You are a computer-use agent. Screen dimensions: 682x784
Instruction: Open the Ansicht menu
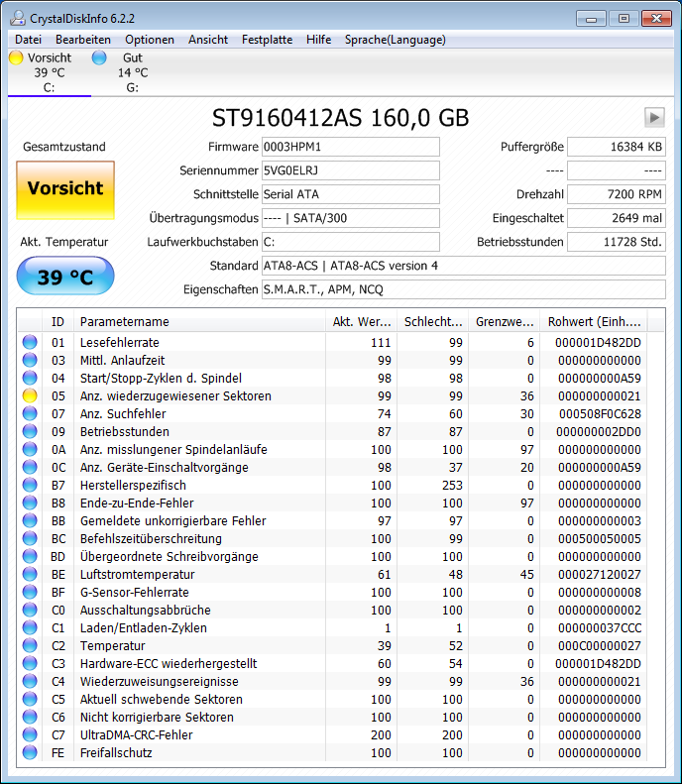(x=208, y=40)
